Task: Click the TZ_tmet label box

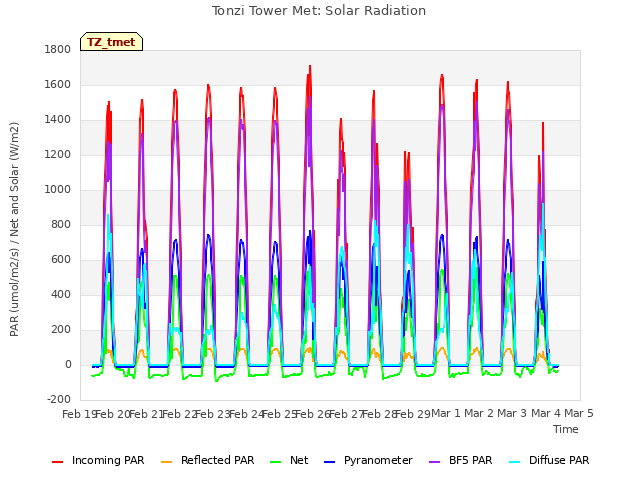Action: 111,42
